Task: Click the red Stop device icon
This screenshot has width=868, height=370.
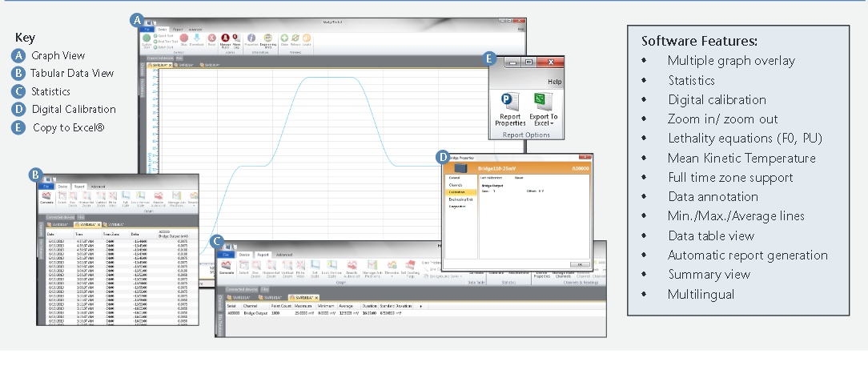Action: tap(184, 37)
